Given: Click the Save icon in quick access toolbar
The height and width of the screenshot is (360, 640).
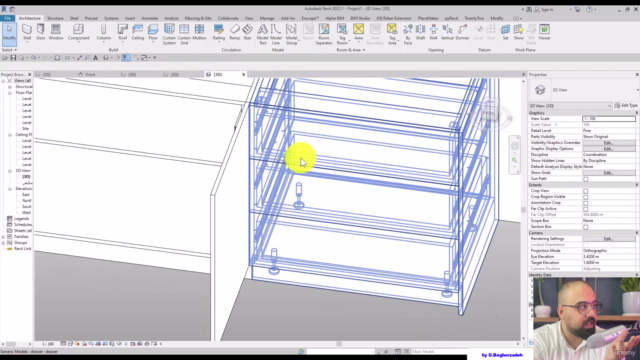Looking at the screenshot, I should (13, 58).
